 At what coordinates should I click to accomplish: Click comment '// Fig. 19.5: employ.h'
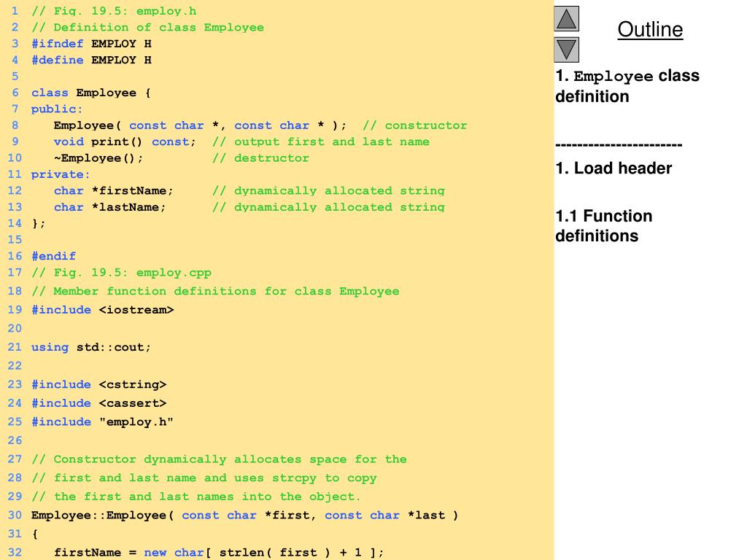point(114,11)
